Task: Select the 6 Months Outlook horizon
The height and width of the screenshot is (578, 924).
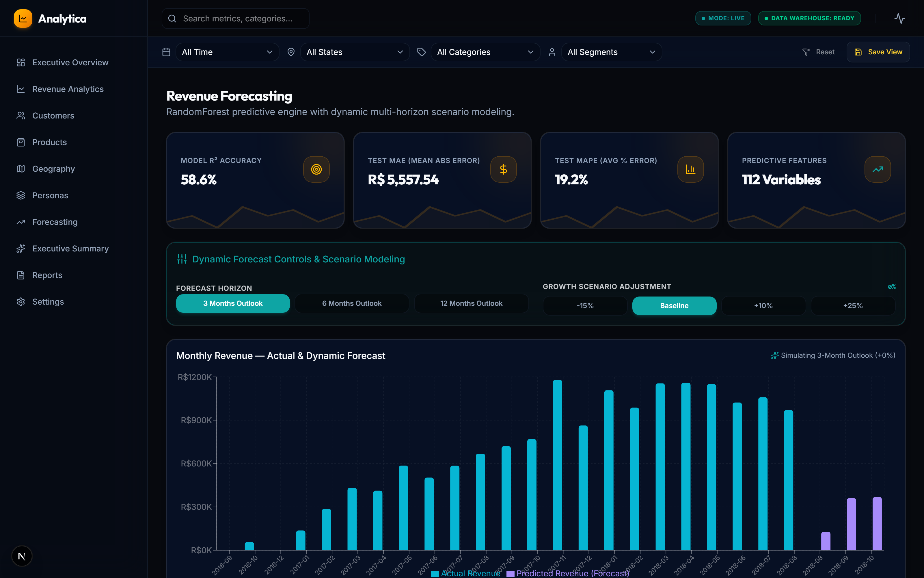Action: click(352, 303)
